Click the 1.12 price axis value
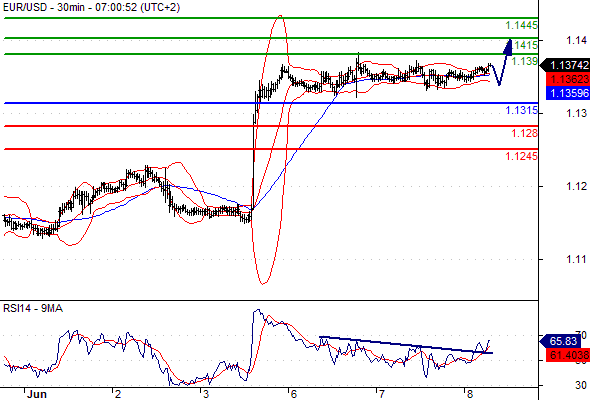The width and height of the screenshot is (590, 400). pyautogui.click(x=577, y=186)
